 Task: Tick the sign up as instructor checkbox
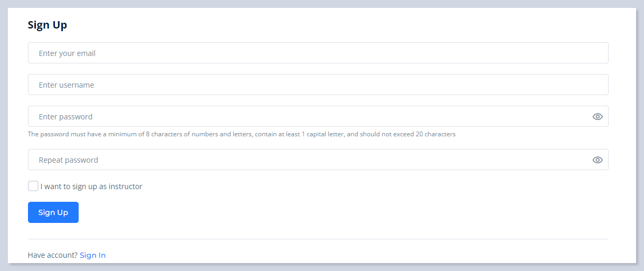point(33,186)
